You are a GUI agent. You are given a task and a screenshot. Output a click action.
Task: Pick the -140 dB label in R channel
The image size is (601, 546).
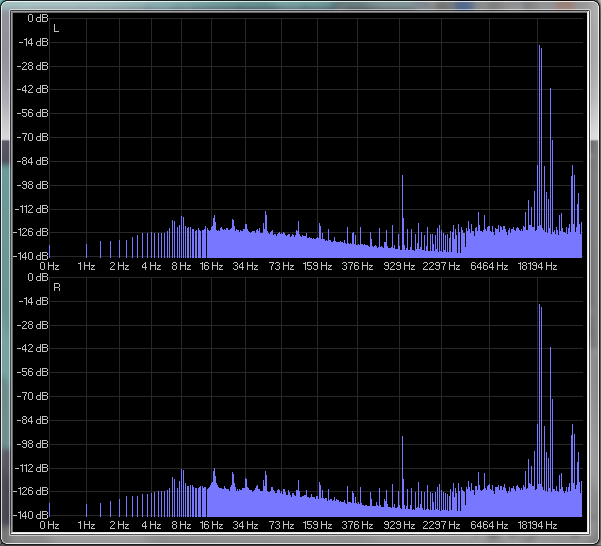pyautogui.click(x=31, y=515)
